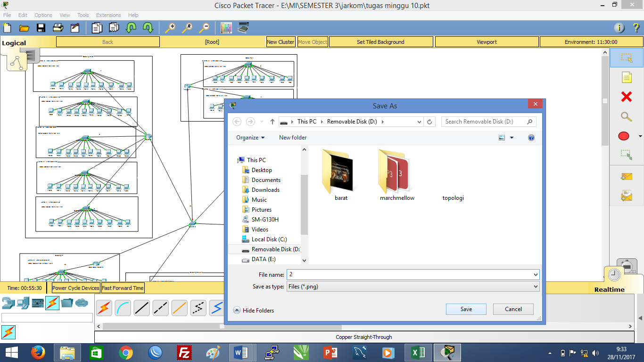
Task: Click the Zoom Reset magnifier icon
Action: [187, 28]
